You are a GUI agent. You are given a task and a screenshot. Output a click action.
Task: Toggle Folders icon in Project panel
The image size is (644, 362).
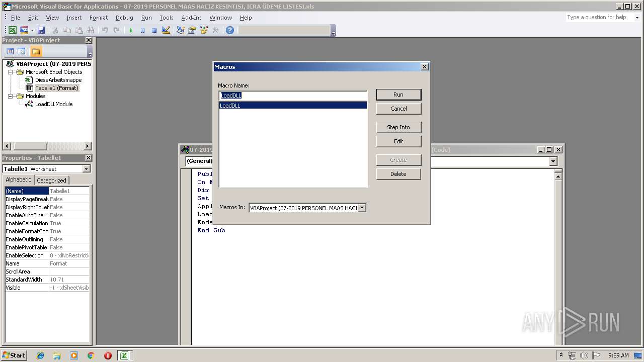point(36,51)
